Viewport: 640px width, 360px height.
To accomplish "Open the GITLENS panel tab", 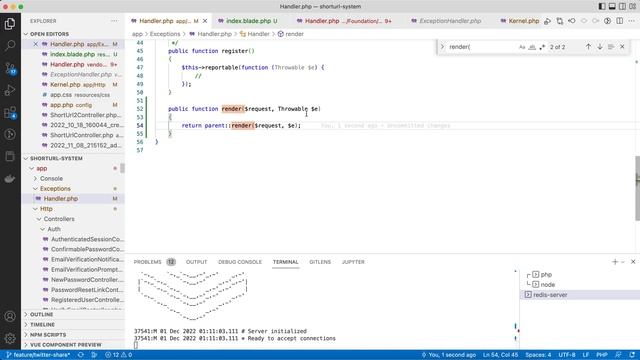I will click(x=320, y=262).
